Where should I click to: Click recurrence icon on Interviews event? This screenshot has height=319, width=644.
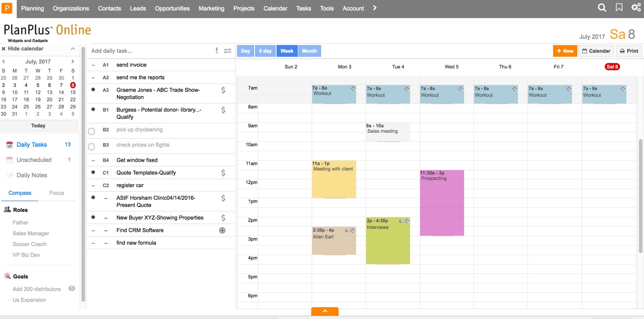click(x=407, y=221)
